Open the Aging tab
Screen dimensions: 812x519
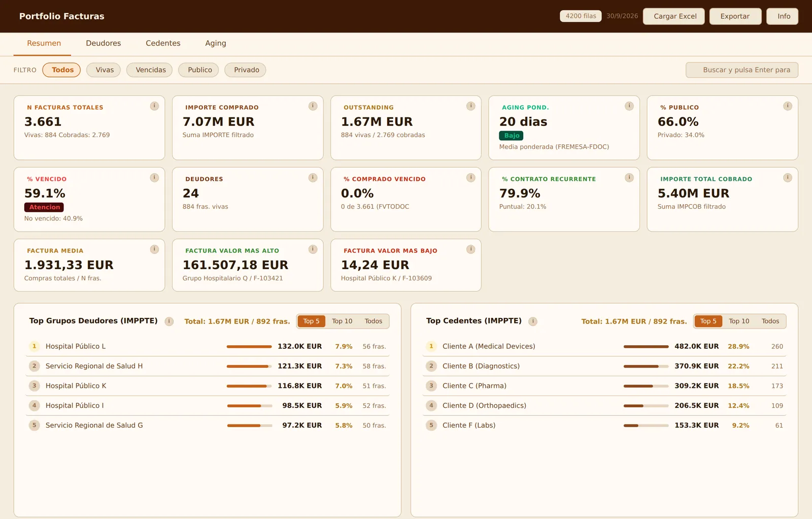216,44
